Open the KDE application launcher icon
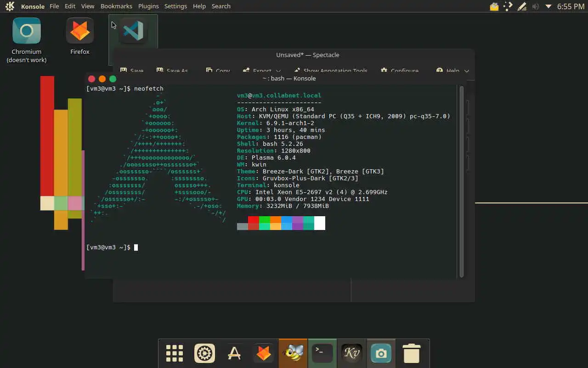Screen dimensions: 588x368 click(x=10, y=6)
